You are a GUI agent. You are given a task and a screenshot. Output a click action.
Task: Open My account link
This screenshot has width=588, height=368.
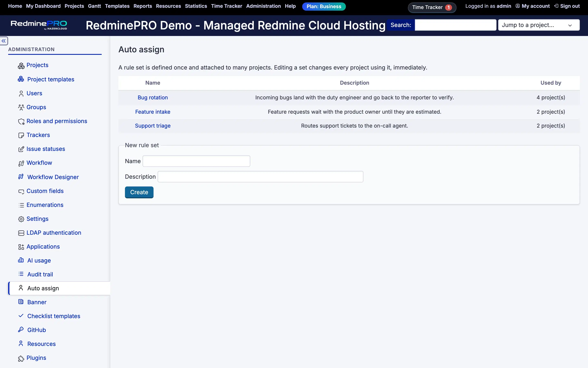tap(533, 6)
